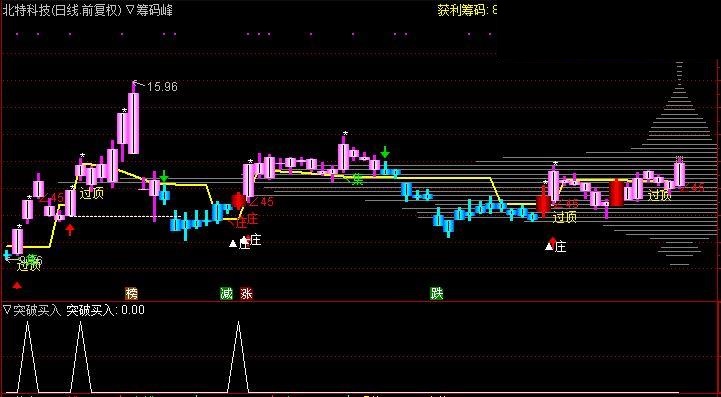Image resolution: width=721 pixels, height=397 pixels.
Task: Click the 过顶 label below the red candle at right
Action: click(x=564, y=217)
